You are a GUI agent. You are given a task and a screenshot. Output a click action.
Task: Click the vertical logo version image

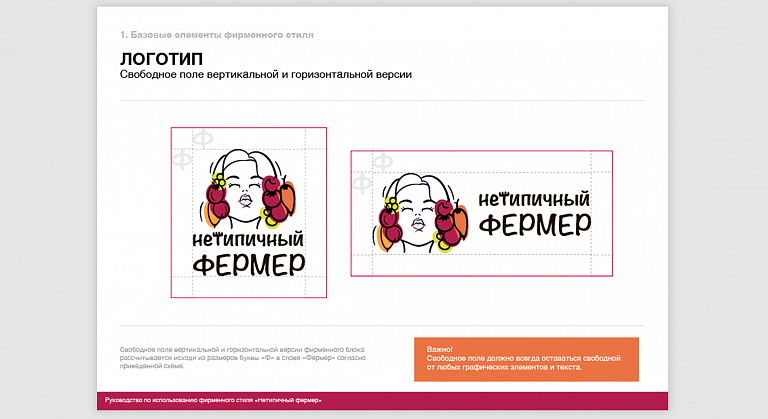[249, 213]
